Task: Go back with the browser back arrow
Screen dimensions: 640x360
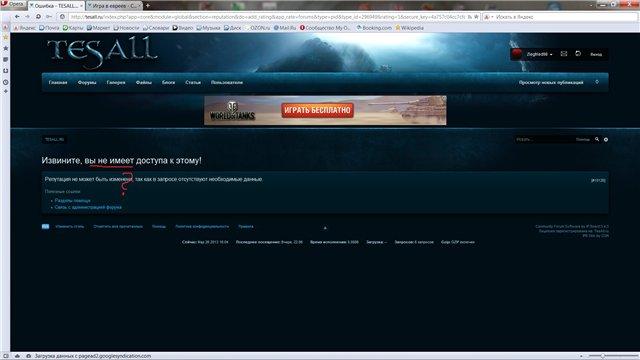Action: pos(17,17)
